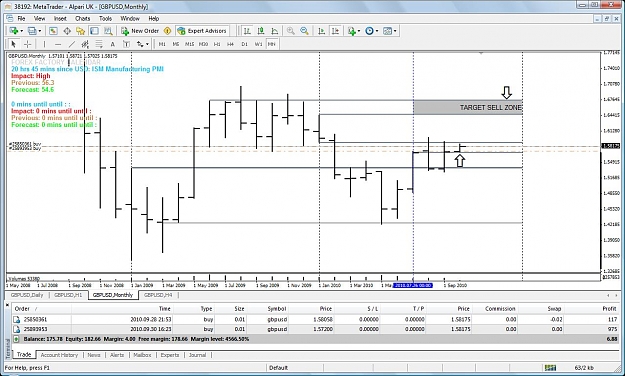This screenshot has width=625, height=376.
Task: Open the Market Watch panel icon
Action: pos(53,31)
